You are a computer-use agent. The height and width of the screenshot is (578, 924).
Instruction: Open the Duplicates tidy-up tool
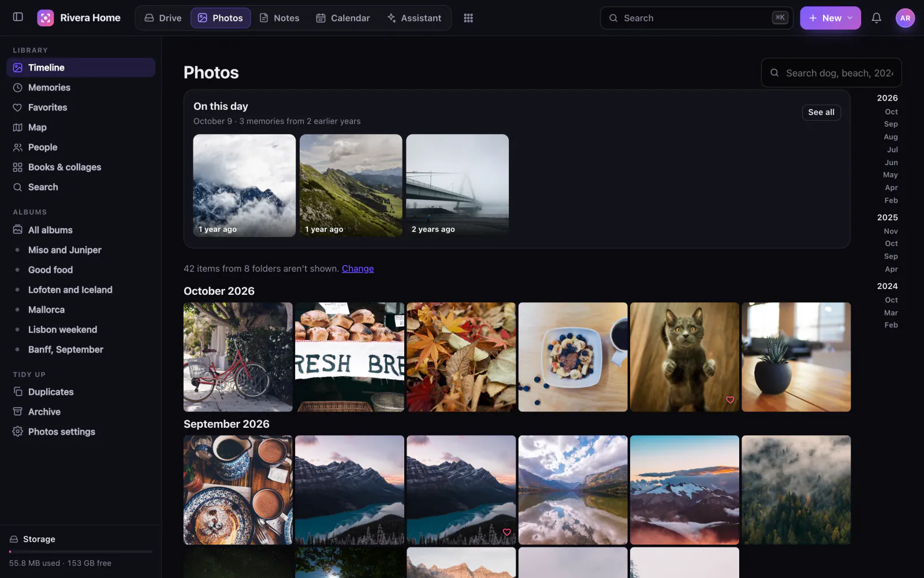(x=81, y=392)
